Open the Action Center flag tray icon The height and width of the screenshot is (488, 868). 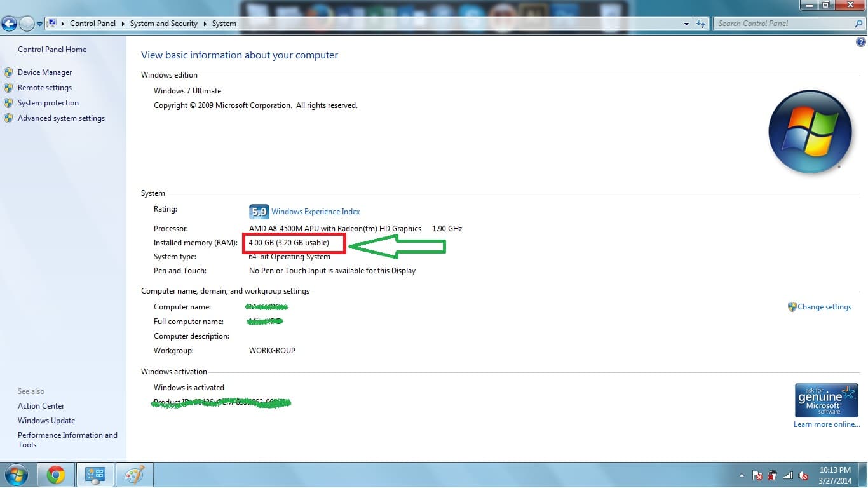click(x=757, y=475)
